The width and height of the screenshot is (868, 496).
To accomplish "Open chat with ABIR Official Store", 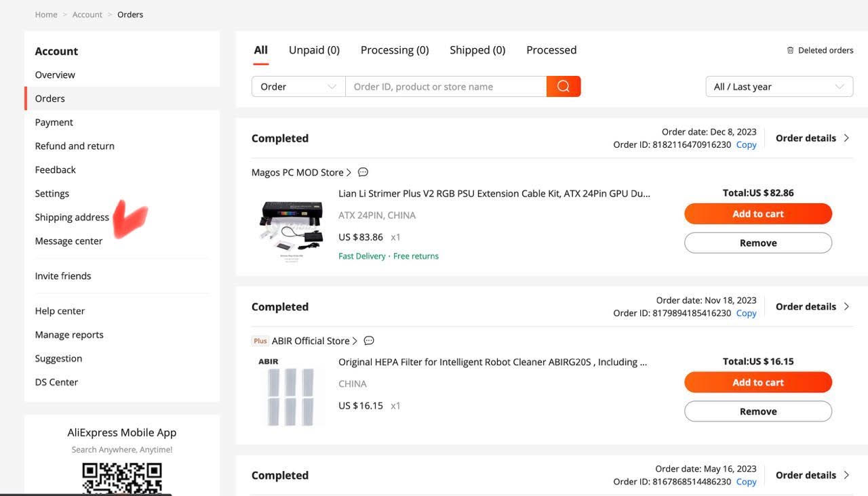I will (369, 341).
